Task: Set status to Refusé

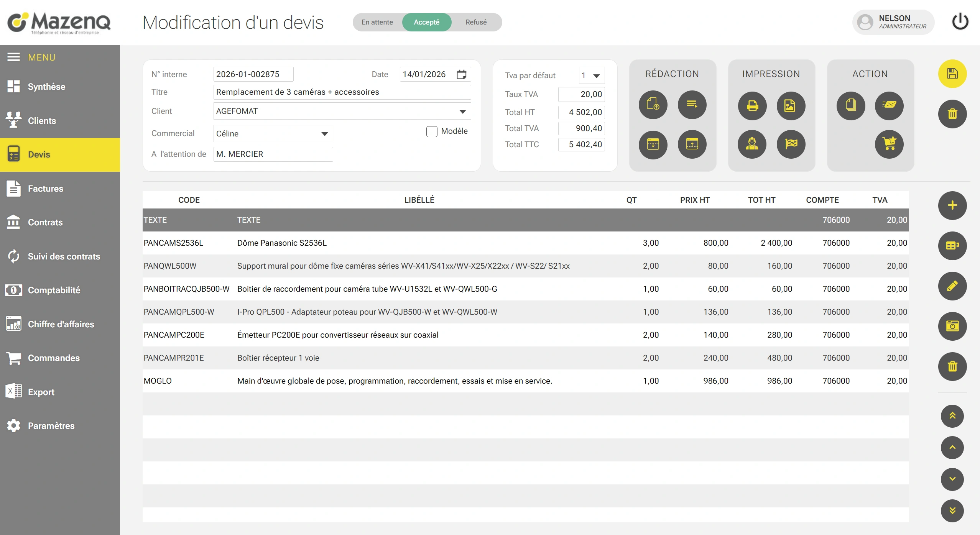Action: (x=476, y=22)
